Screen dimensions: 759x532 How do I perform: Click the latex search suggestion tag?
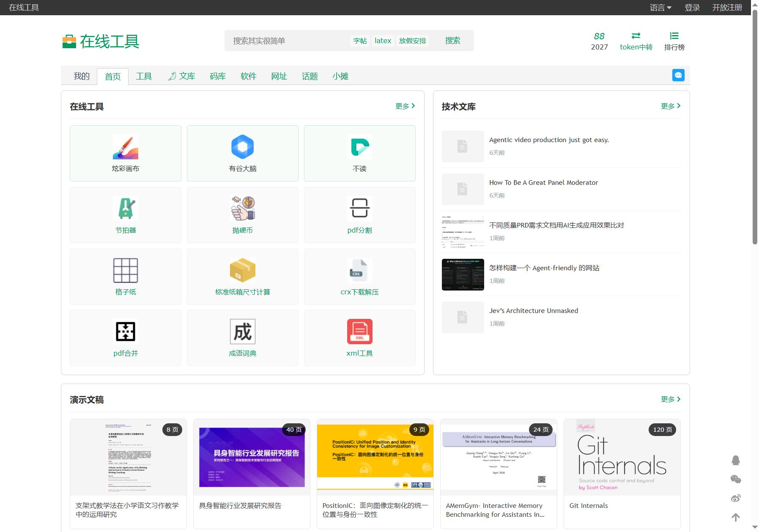click(383, 41)
